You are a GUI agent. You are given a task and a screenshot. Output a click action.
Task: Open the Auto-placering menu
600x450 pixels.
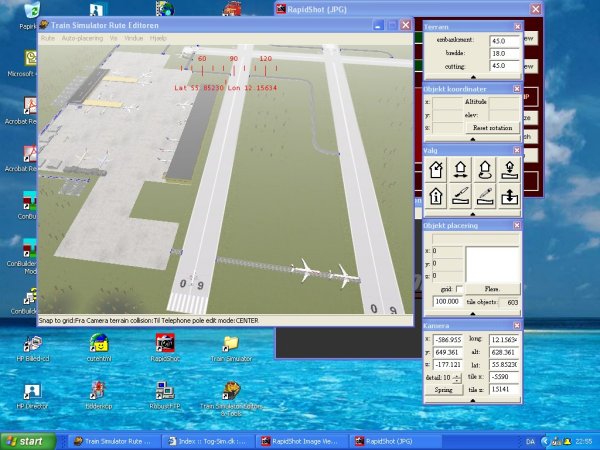click(82, 37)
